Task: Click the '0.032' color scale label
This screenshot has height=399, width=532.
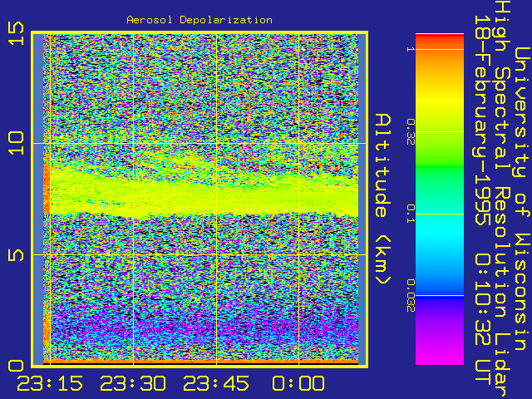Action: 411,296
